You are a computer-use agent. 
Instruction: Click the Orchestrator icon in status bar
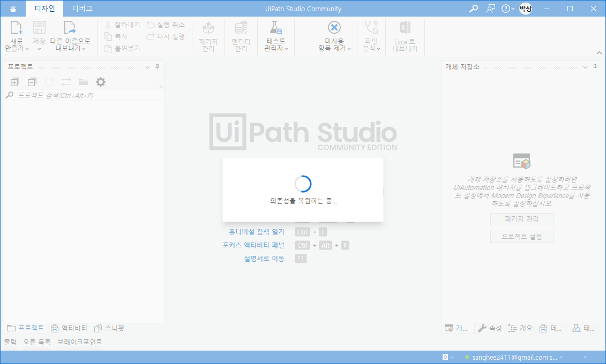tap(445, 358)
